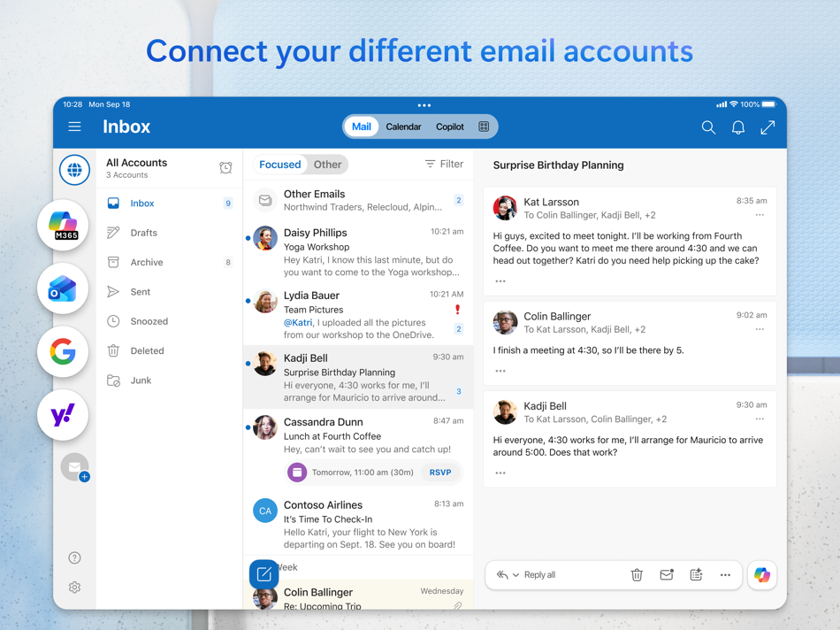Switch to the Calendar tab
This screenshot has height=630, width=840.
pyautogui.click(x=403, y=127)
